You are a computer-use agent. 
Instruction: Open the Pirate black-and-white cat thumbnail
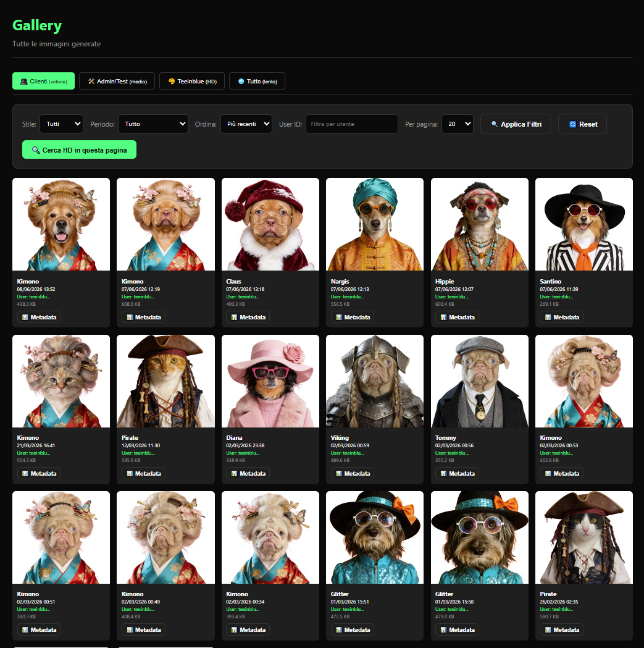(x=584, y=537)
